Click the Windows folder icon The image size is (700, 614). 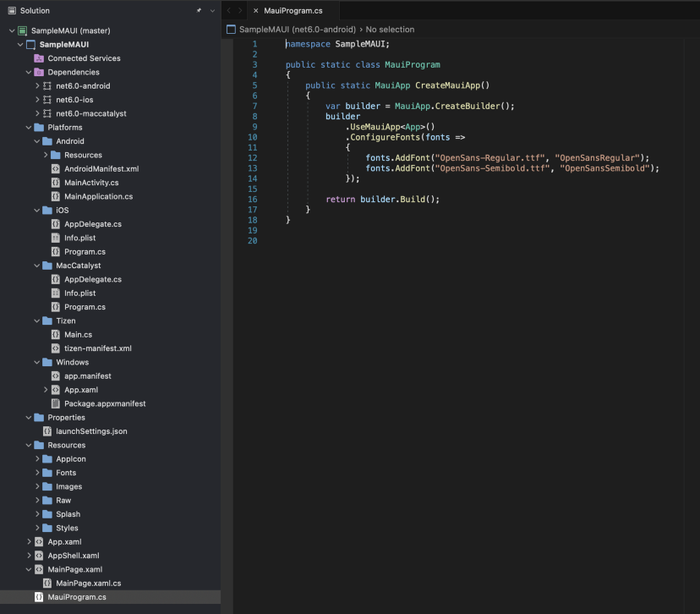(x=47, y=362)
